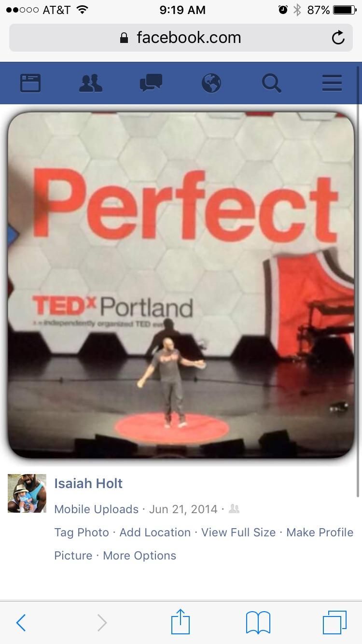This screenshot has width=362, height=644.
Task: Open the Safari bookmarks book icon
Action: (x=258, y=623)
